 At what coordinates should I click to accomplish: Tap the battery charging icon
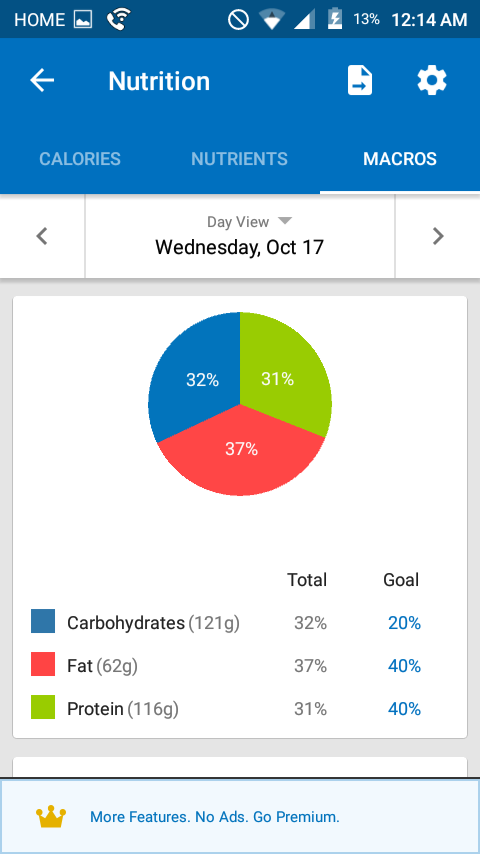click(335, 20)
